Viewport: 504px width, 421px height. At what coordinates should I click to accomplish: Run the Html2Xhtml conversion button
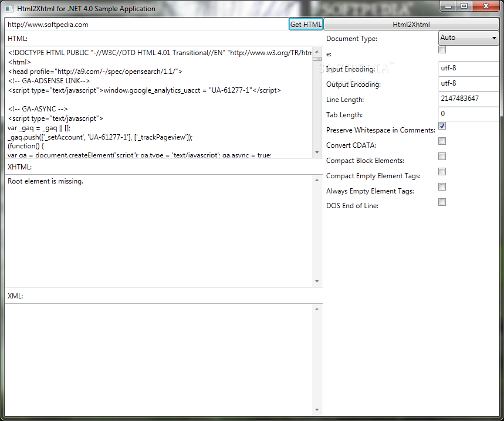click(x=411, y=25)
